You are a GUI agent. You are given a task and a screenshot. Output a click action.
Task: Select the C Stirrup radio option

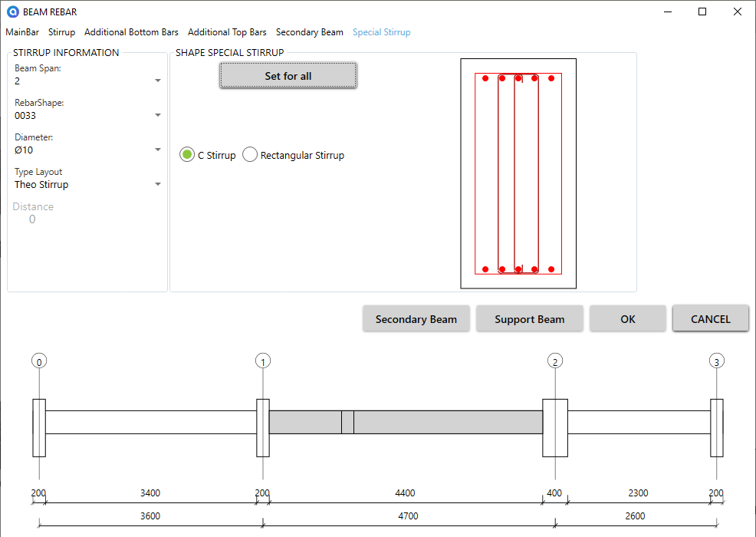click(208, 155)
